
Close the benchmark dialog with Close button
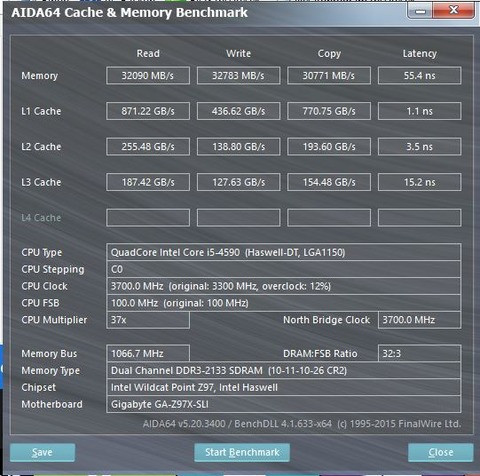pos(441,452)
